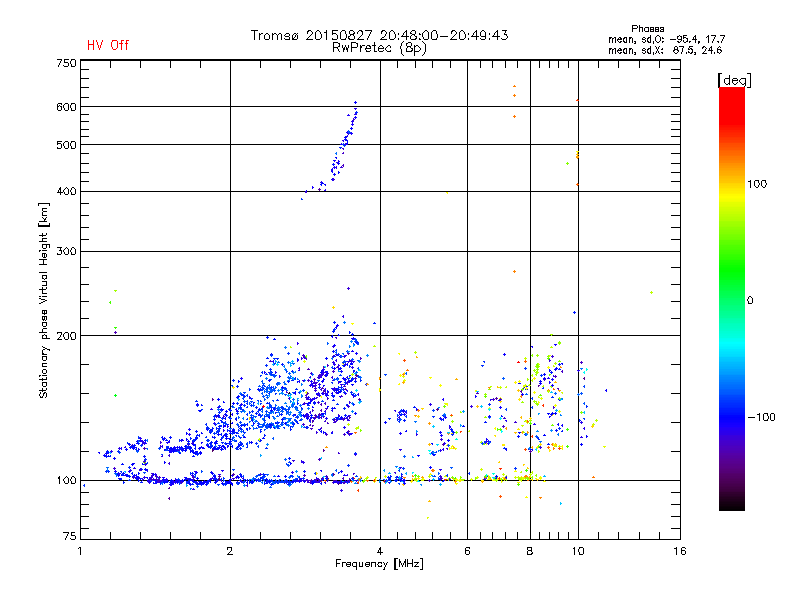
Task: Click the 'Frequency [MHz]' x-axis title
Action: [x=379, y=564]
